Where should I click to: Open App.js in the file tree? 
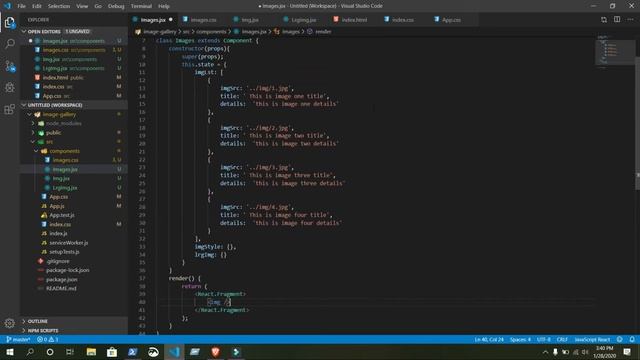point(57,206)
